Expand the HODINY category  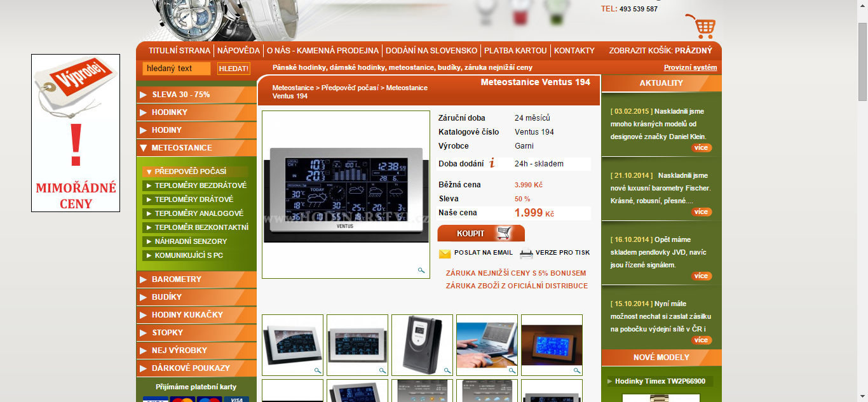pyautogui.click(x=196, y=130)
